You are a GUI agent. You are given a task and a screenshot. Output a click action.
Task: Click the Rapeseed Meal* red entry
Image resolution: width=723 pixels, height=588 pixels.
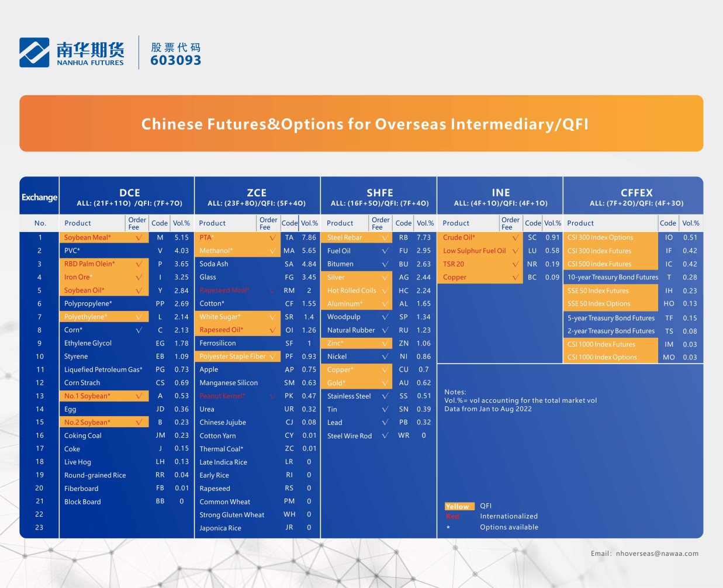tap(224, 290)
